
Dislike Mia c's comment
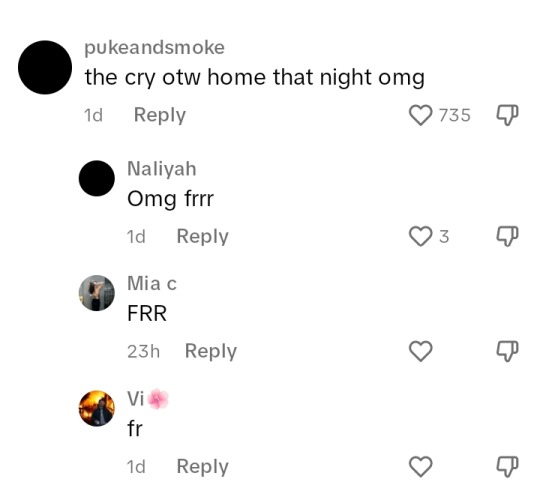click(507, 351)
